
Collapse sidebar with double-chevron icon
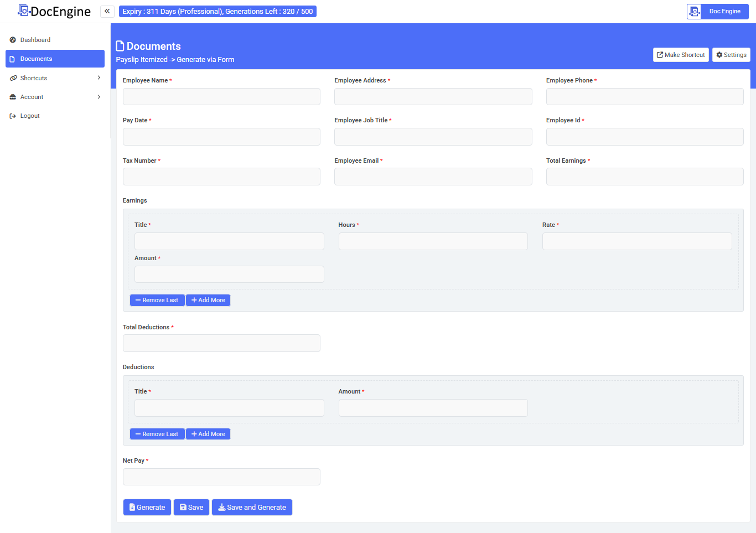pyautogui.click(x=107, y=11)
